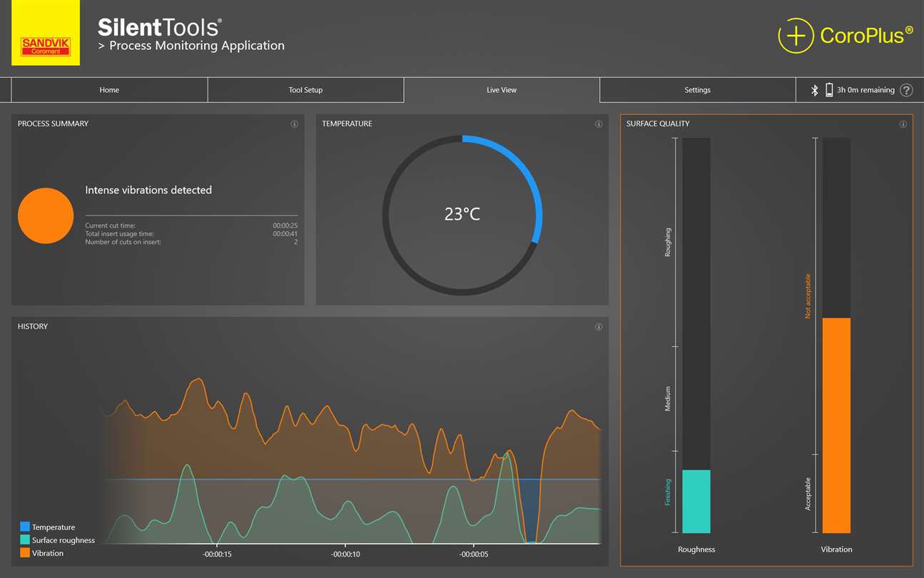Viewport: 924px width, 578px height.
Task: Click the -00:00:05 time axis label
Action: point(474,554)
